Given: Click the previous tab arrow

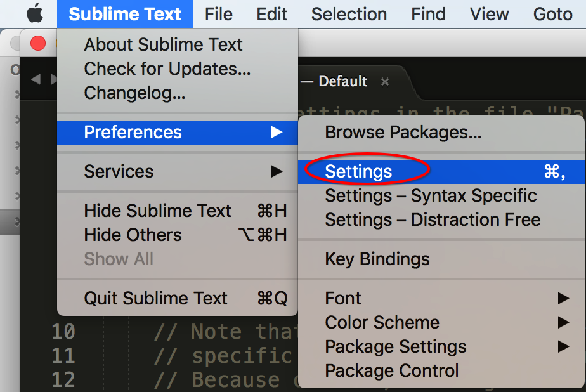Looking at the screenshot, I should (x=36, y=80).
